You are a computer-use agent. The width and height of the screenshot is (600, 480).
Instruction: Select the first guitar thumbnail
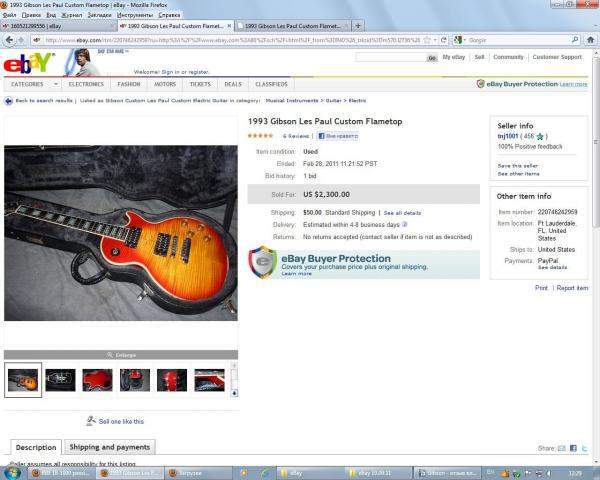click(23, 380)
